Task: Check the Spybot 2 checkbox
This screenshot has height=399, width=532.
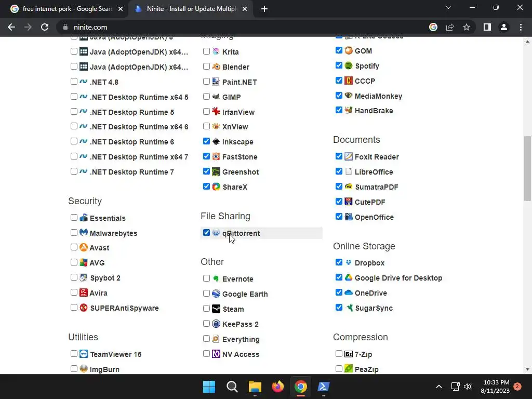Action: tap(74, 277)
